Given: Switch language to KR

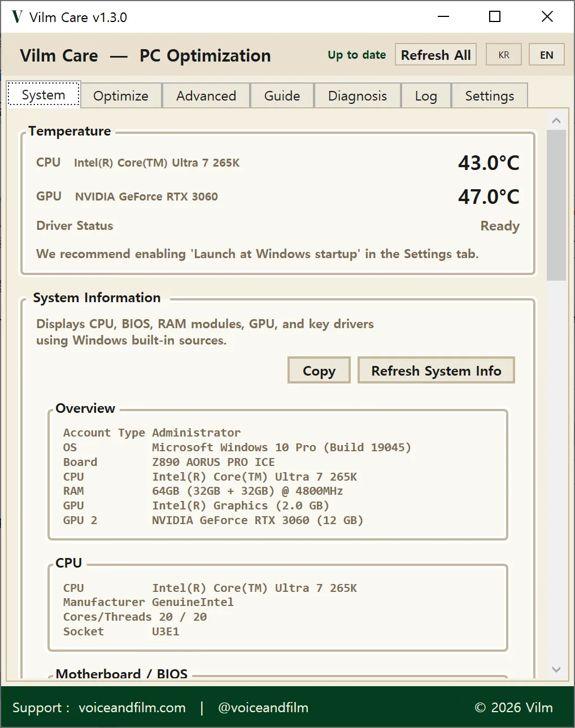Looking at the screenshot, I should [x=503, y=55].
